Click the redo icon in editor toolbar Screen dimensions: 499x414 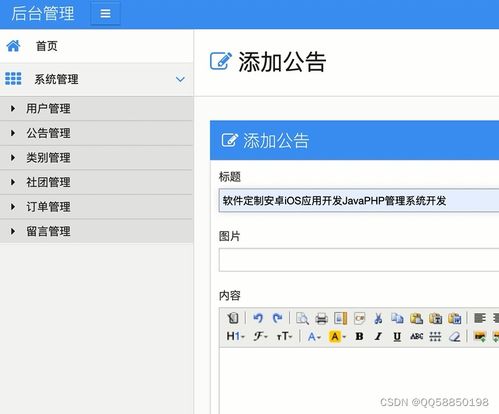[x=277, y=318]
